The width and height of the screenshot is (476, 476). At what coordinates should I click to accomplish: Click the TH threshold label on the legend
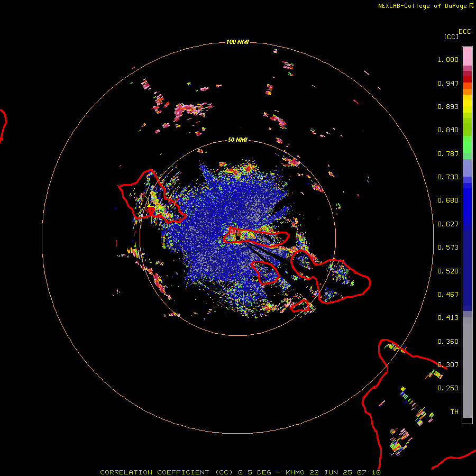454,412
